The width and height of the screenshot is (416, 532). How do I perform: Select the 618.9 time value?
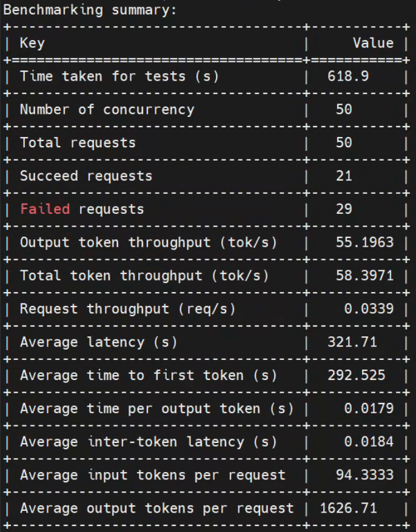click(348, 76)
